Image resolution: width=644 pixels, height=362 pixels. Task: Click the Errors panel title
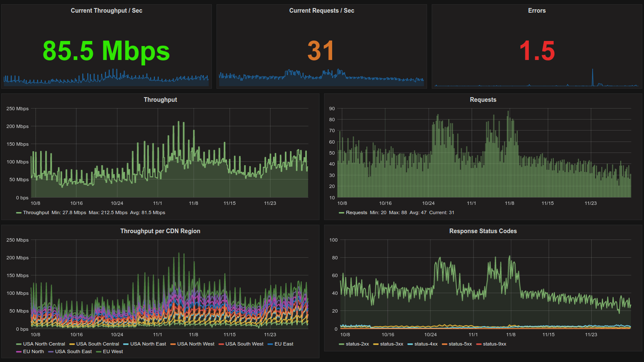tap(536, 11)
